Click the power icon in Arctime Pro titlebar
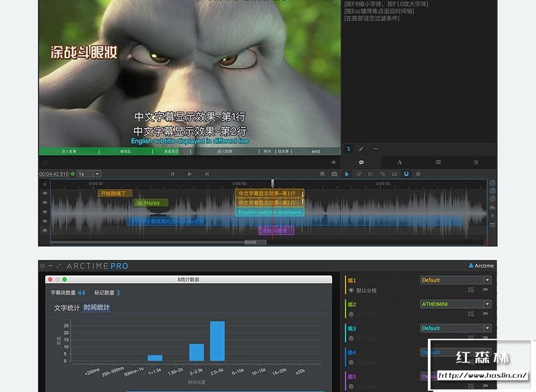This screenshot has height=392, width=536. pyautogui.click(x=42, y=266)
